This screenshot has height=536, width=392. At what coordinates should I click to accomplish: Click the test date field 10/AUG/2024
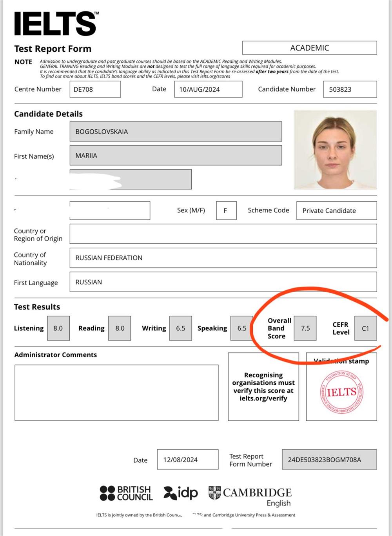208,89
